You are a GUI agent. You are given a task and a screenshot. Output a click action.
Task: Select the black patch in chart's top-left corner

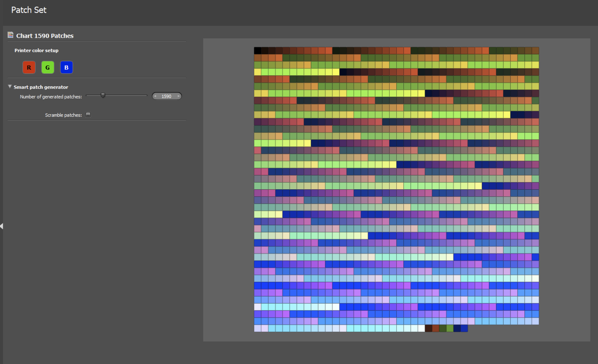258,51
